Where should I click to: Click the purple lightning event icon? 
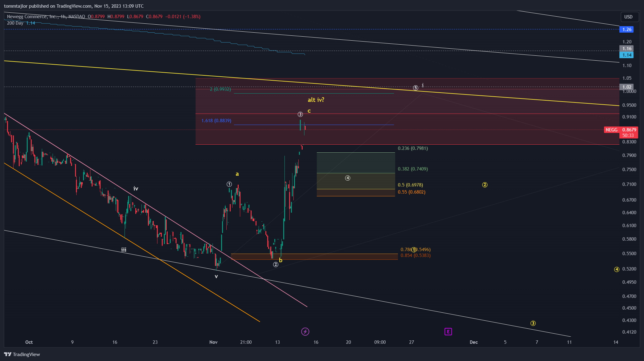coord(305,331)
